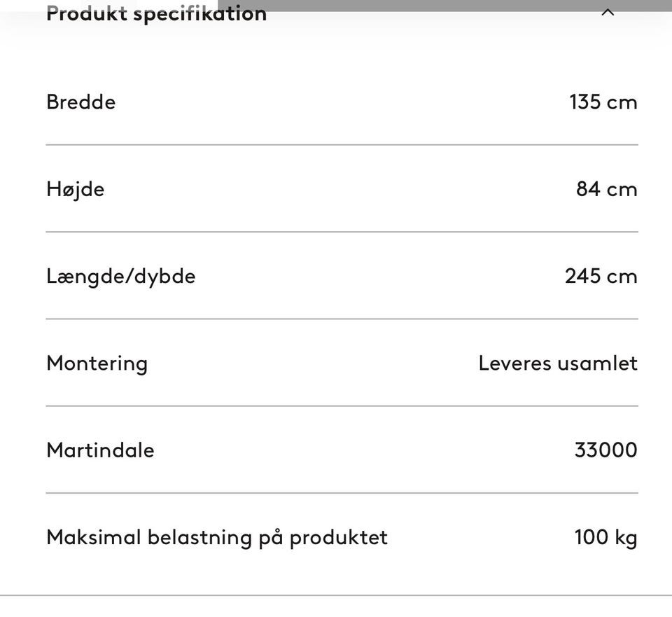
Task: Click the divider line below Montering row
Action: point(342,405)
